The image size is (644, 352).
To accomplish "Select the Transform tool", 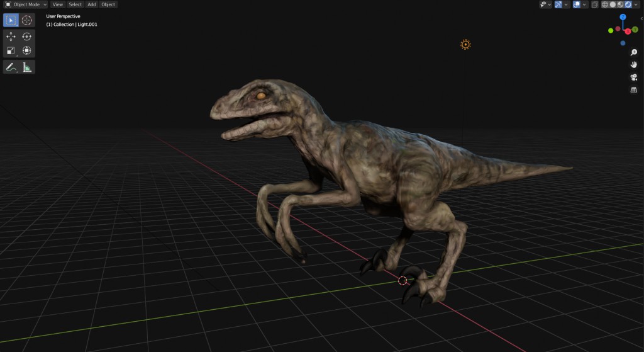I will point(27,51).
